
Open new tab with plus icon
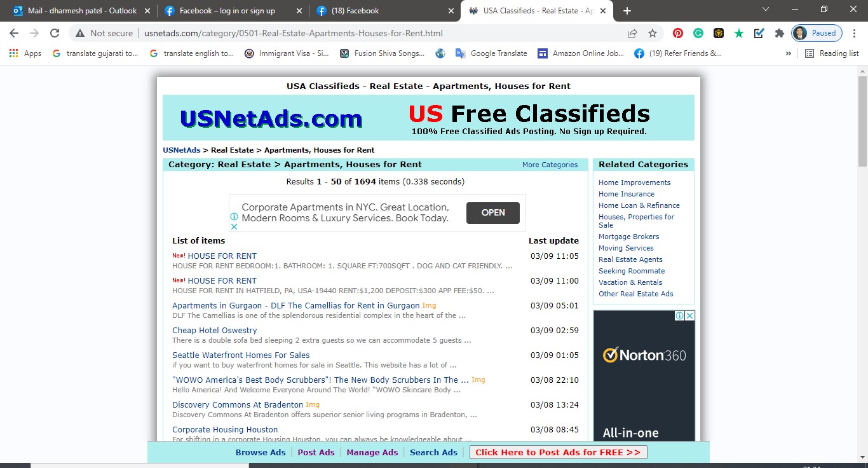coord(627,11)
